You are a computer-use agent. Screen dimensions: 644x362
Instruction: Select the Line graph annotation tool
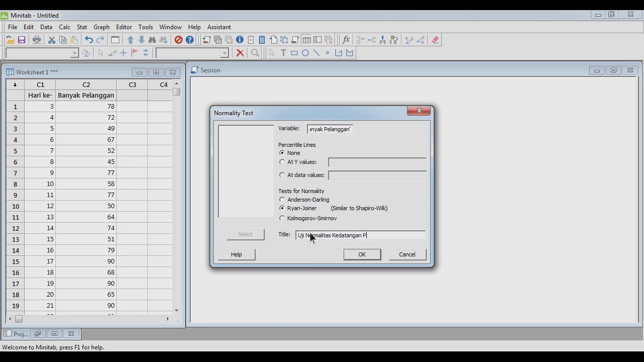pyautogui.click(x=316, y=53)
